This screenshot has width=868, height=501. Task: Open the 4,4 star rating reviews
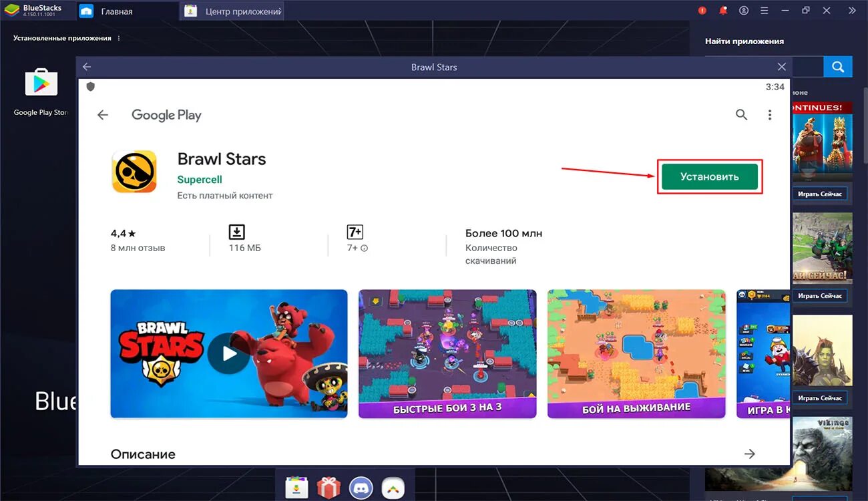point(138,240)
